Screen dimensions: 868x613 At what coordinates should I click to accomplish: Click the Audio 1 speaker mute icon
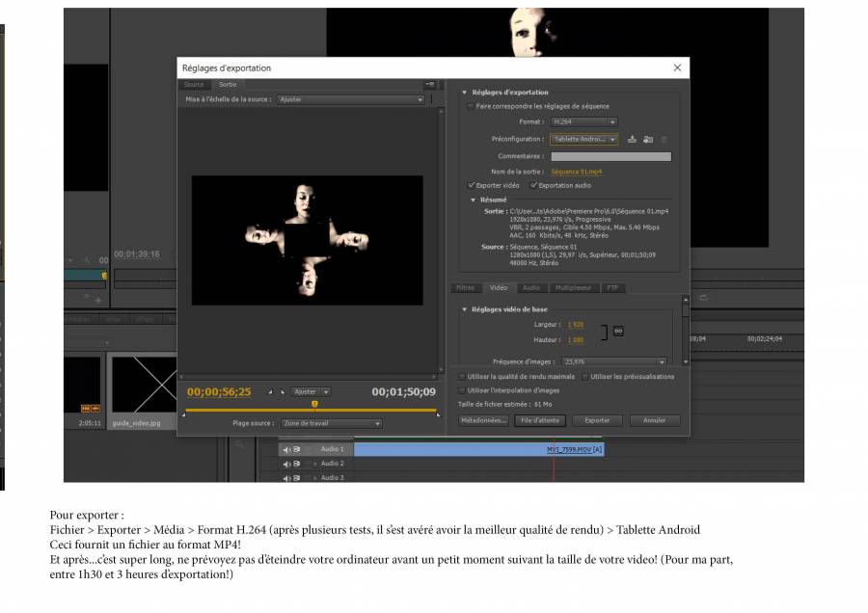(x=286, y=450)
